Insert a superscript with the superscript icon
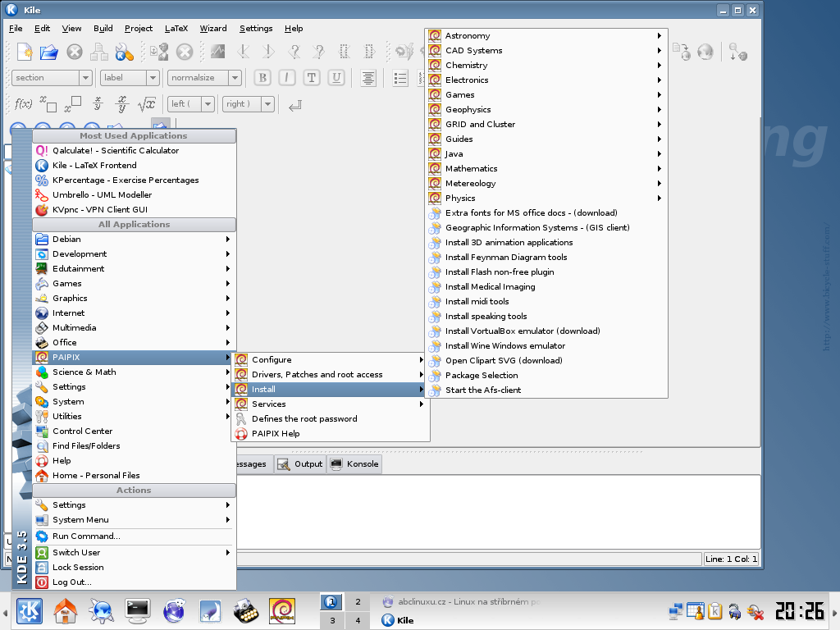 coord(73,104)
